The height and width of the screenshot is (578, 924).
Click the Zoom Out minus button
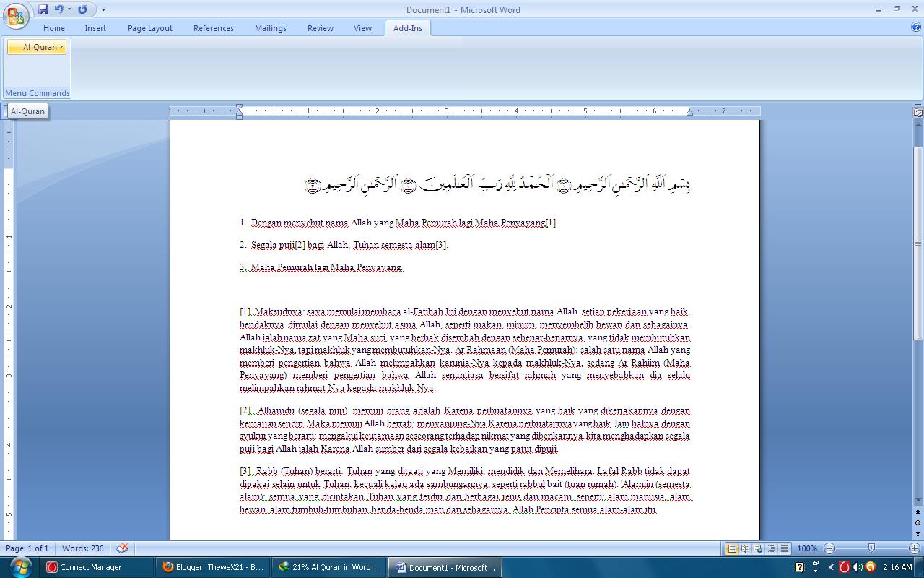pos(829,549)
